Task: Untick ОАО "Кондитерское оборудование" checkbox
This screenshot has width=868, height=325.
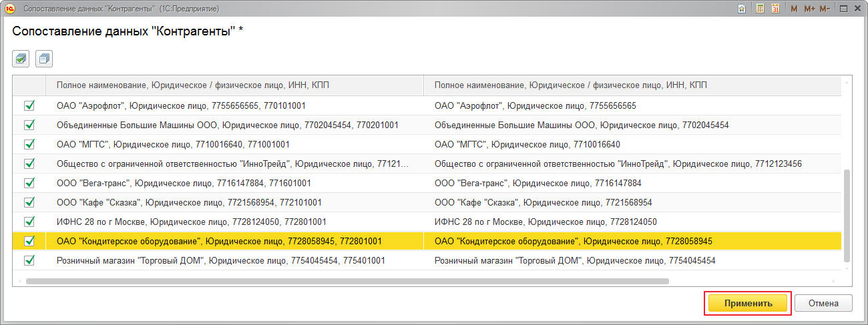Action: point(29,241)
